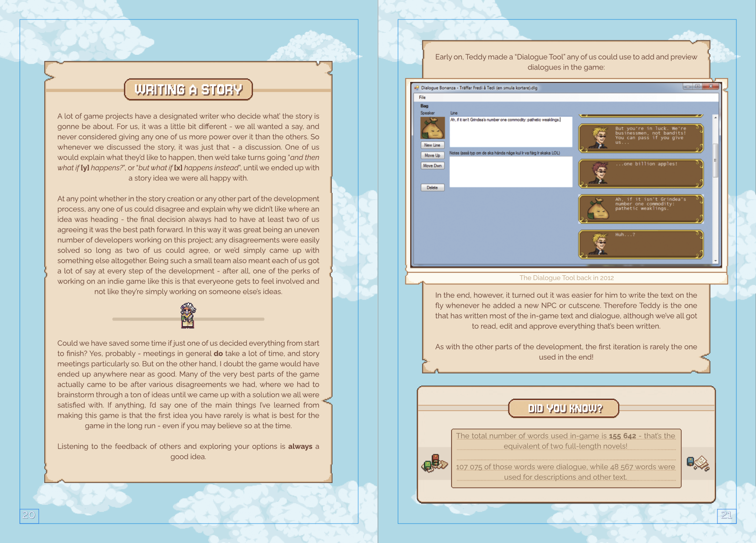This screenshot has width=756, height=543.
Task: Click the book stack icon left of trivia
Action: 434,463
